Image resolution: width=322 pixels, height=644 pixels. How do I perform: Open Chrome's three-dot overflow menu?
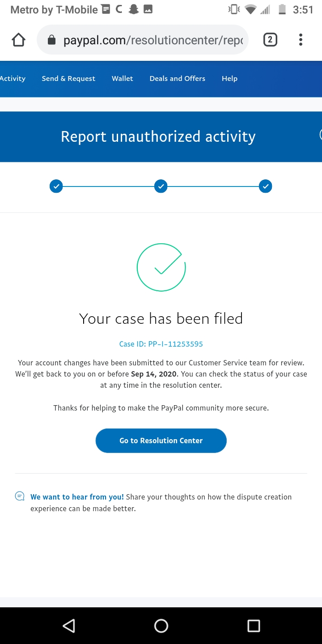coord(301,39)
